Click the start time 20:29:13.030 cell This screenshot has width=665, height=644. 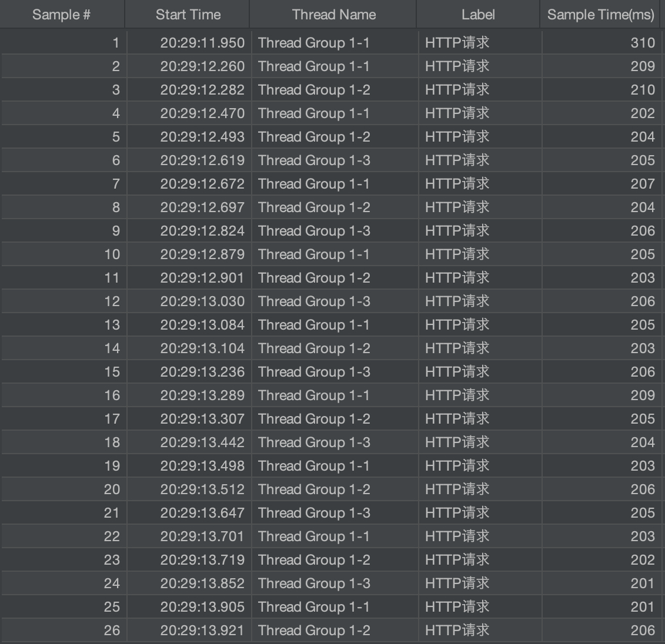click(202, 301)
